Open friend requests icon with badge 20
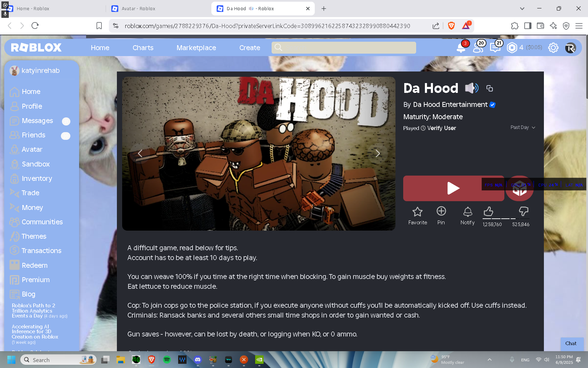 coord(478,47)
